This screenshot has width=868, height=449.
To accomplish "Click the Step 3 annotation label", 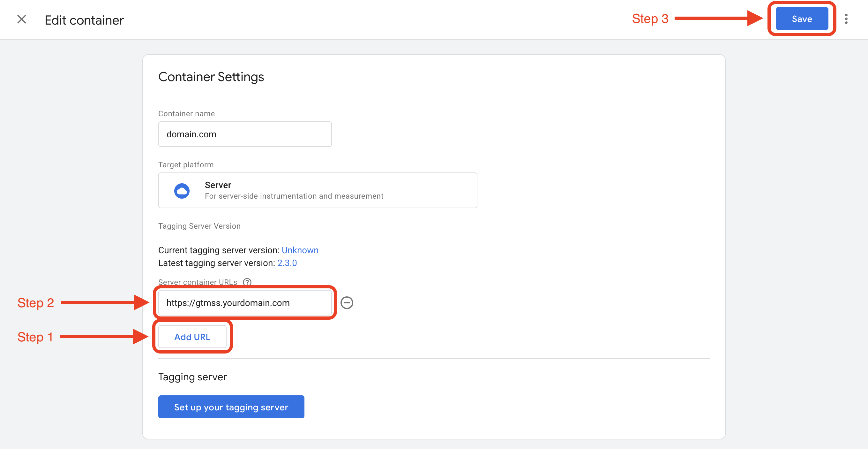I will [x=650, y=19].
